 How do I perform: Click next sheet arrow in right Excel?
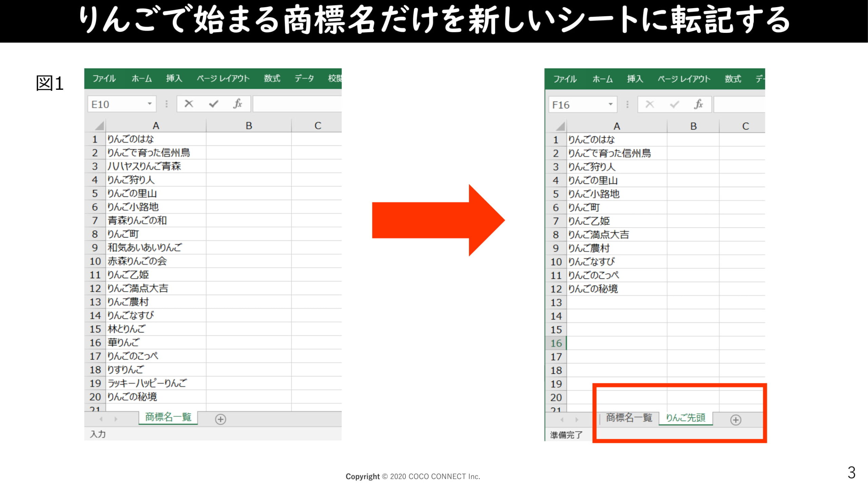tap(577, 420)
